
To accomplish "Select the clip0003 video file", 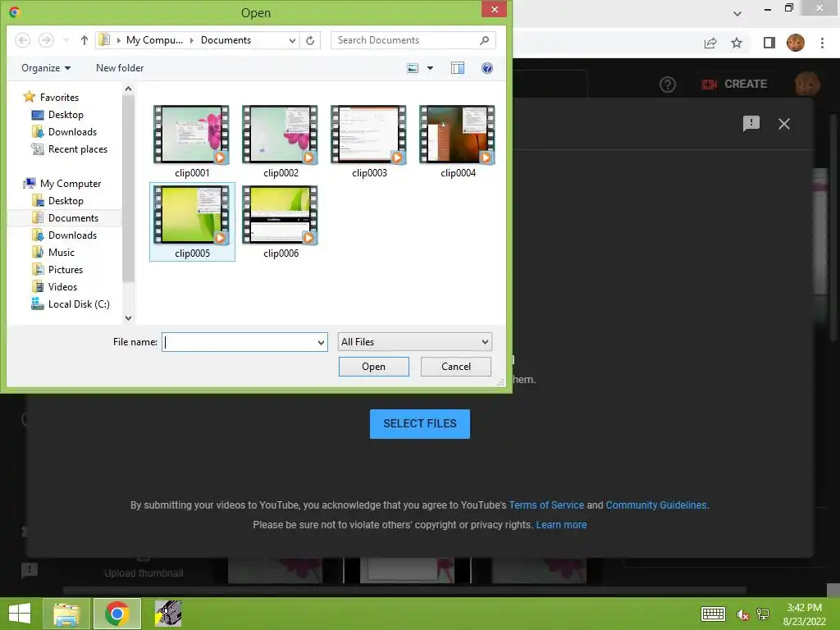I will (369, 141).
